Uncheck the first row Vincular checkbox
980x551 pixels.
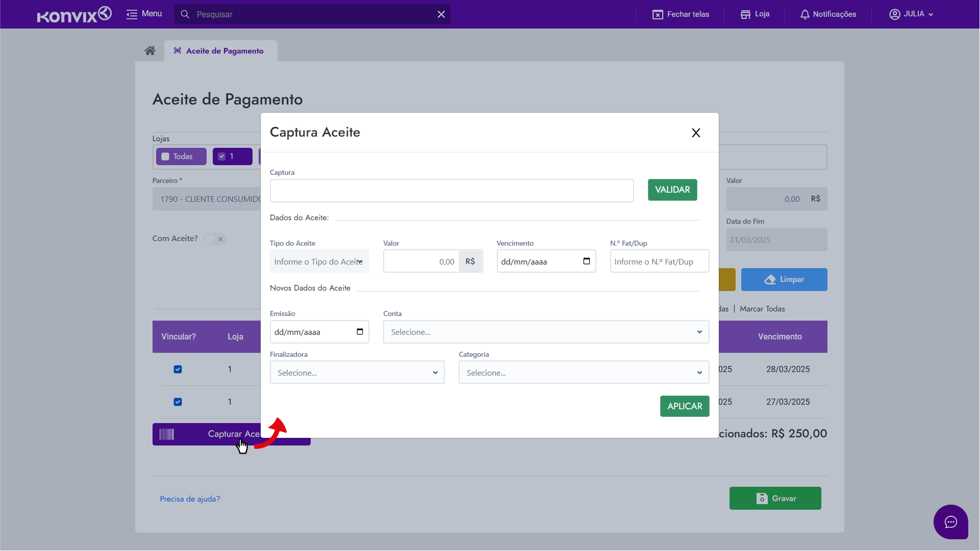coord(178,370)
